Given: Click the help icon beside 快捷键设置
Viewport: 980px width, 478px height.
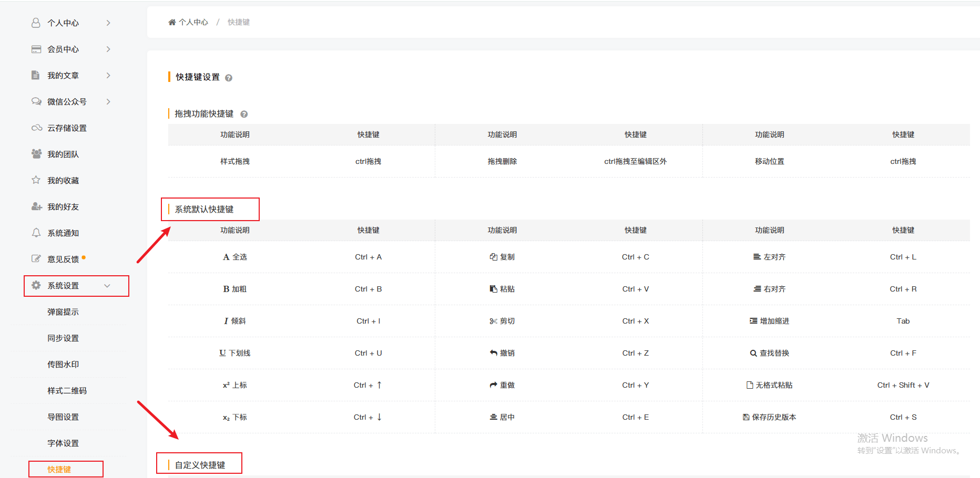Looking at the screenshot, I should tap(229, 78).
